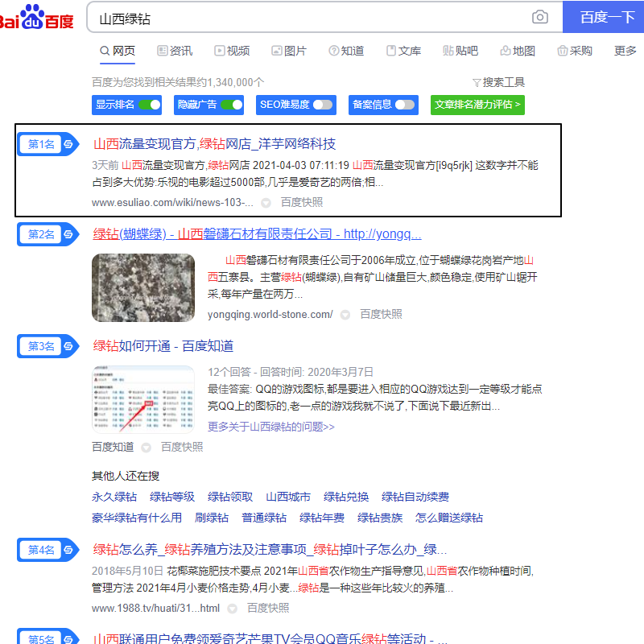644x644 pixels.
Task: Open the 更多 menu
Action: 625,51
